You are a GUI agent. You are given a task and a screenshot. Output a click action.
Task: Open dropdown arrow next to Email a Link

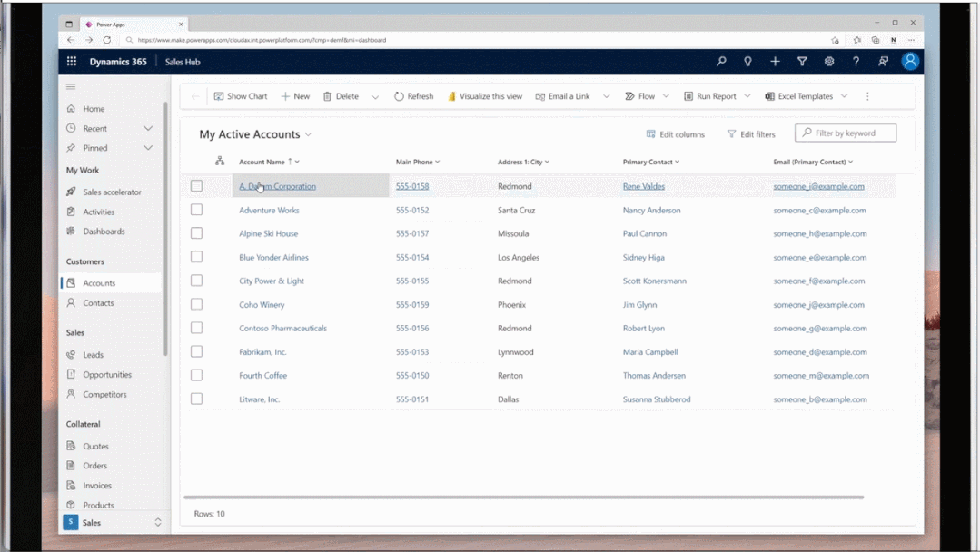606,96
